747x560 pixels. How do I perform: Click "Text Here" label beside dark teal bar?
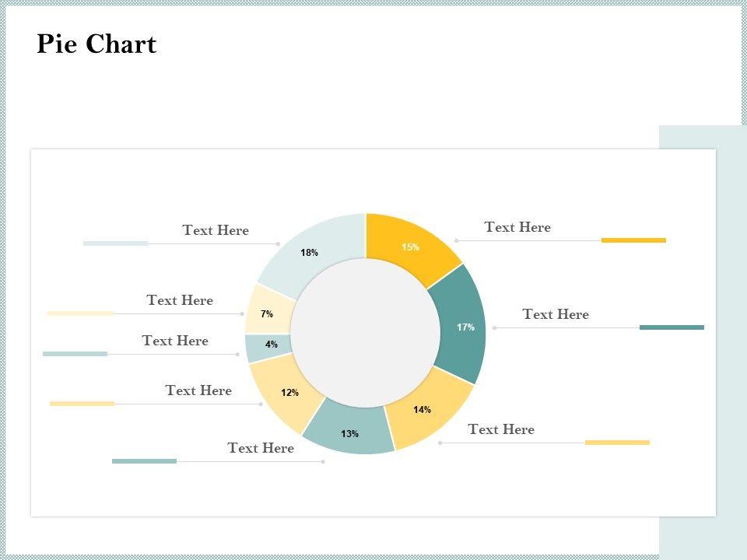pyautogui.click(x=556, y=314)
